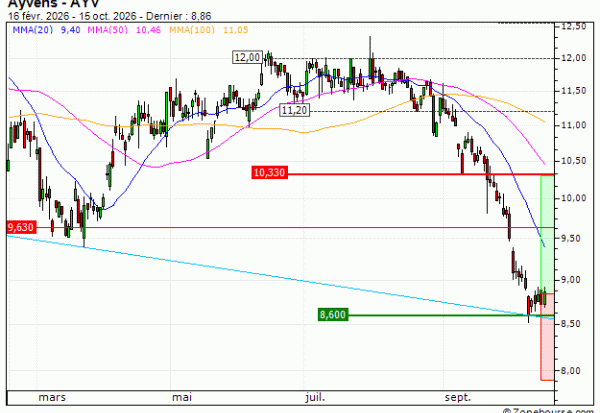Click the red 9,630 price label
The image size is (600, 413).
click(21, 227)
